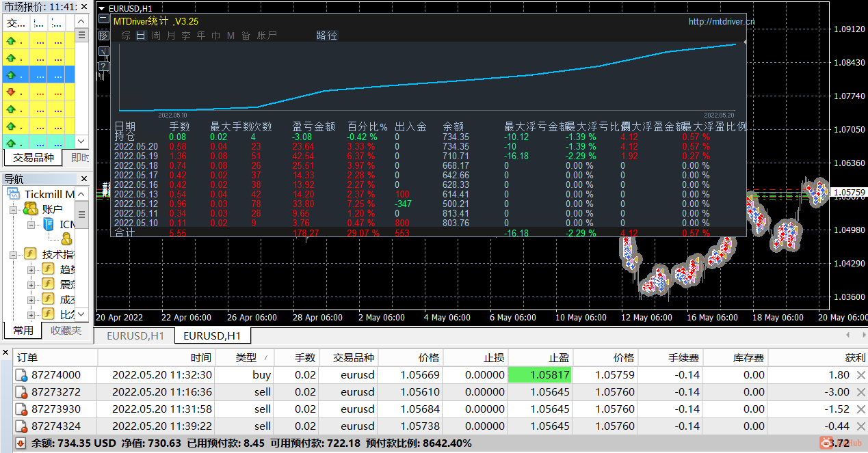Close the terminal panel with left-edge X

[x=5, y=353]
